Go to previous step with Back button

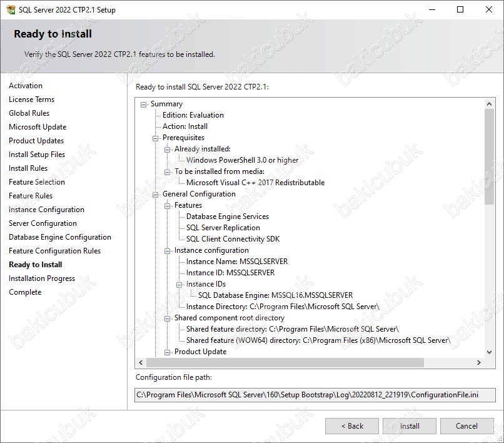352,426
